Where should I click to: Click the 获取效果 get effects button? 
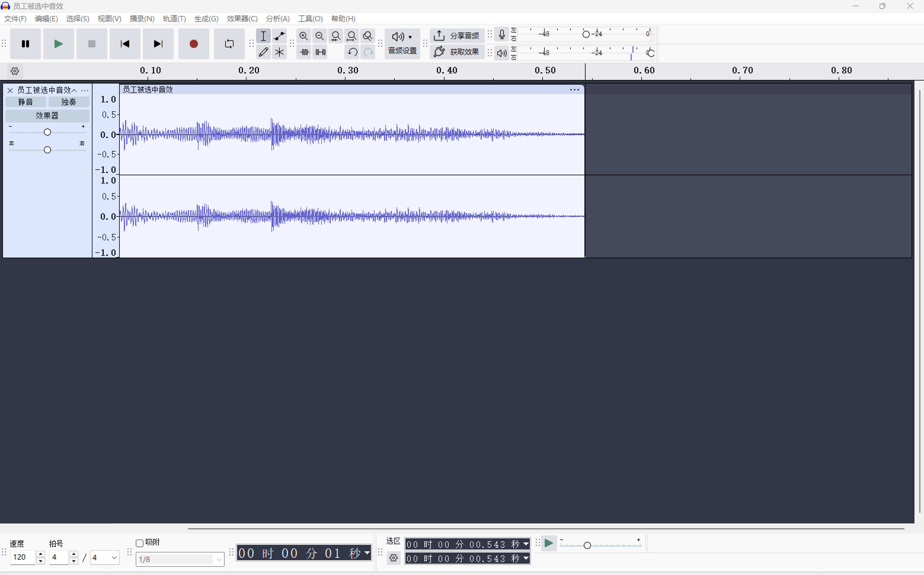(457, 52)
